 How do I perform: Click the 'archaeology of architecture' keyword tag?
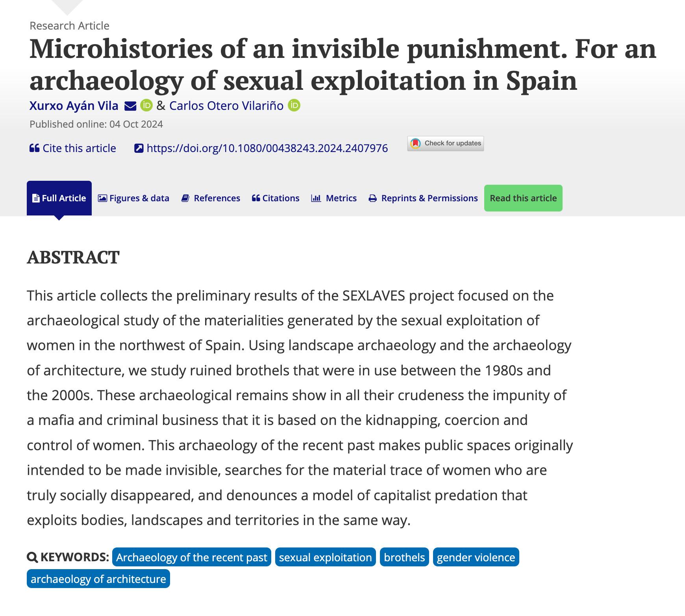(x=98, y=579)
